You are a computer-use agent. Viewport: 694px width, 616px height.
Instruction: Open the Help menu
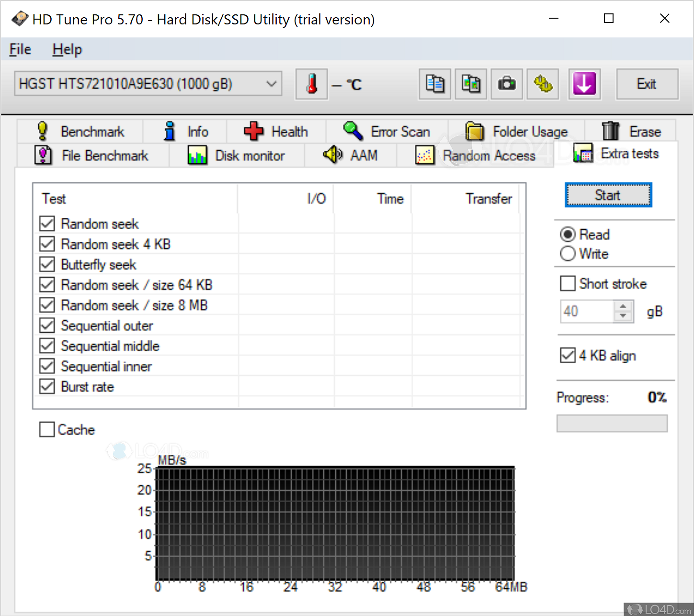pos(67,49)
